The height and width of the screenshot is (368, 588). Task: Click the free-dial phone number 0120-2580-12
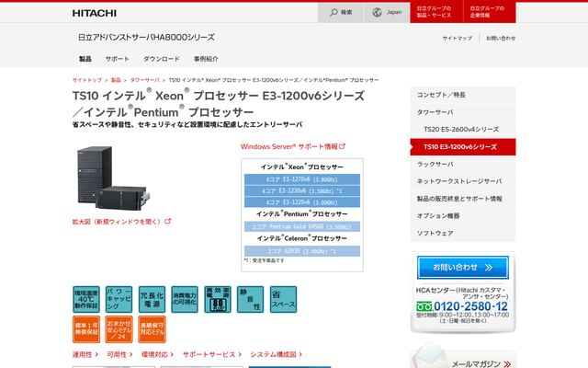(x=470, y=306)
